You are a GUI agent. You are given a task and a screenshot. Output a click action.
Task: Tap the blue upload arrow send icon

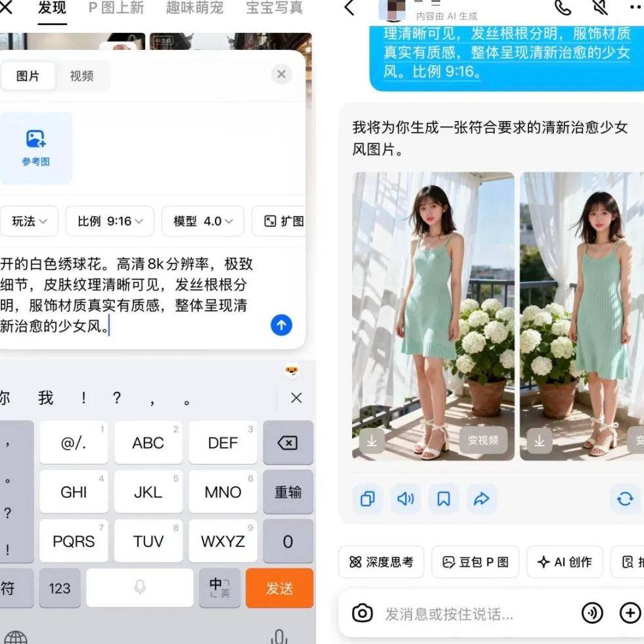[281, 325]
